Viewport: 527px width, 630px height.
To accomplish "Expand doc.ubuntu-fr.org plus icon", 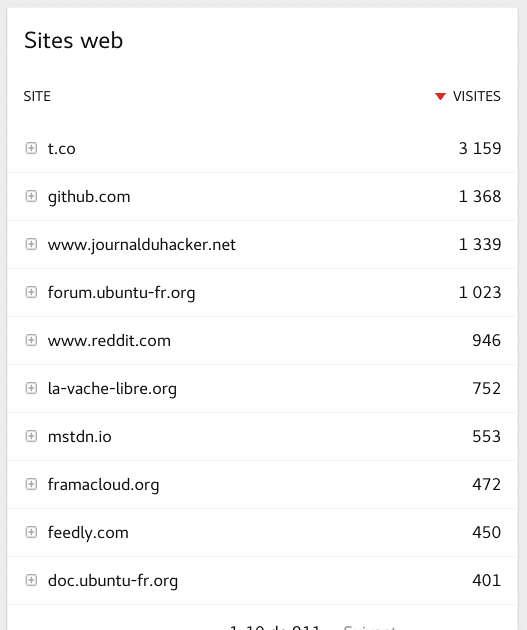I will pyautogui.click(x=31, y=580).
